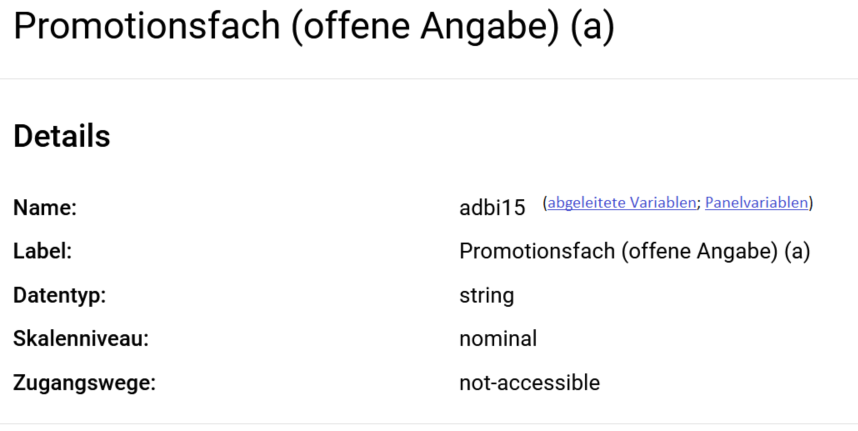Select the Name: field label
Viewport: 858px width, 431px height.
pos(45,208)
